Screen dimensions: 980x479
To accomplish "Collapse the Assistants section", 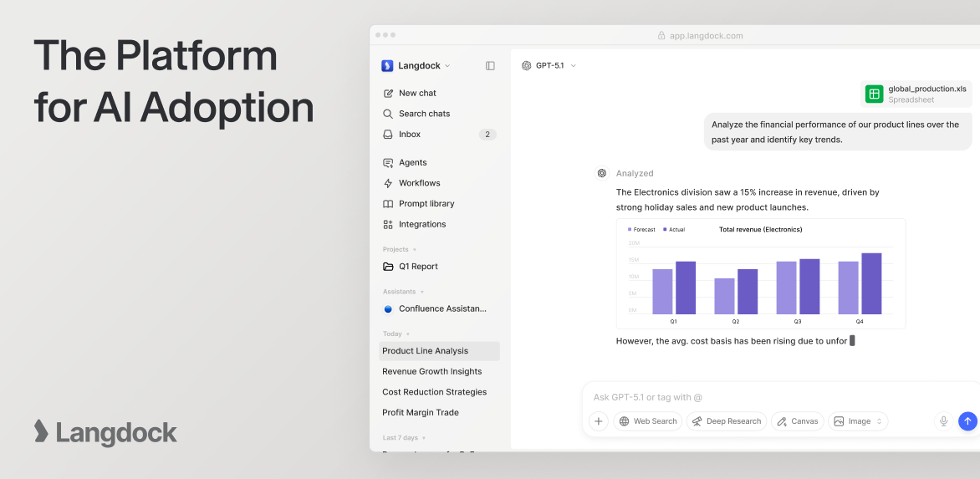I will [x=404, y=292].
